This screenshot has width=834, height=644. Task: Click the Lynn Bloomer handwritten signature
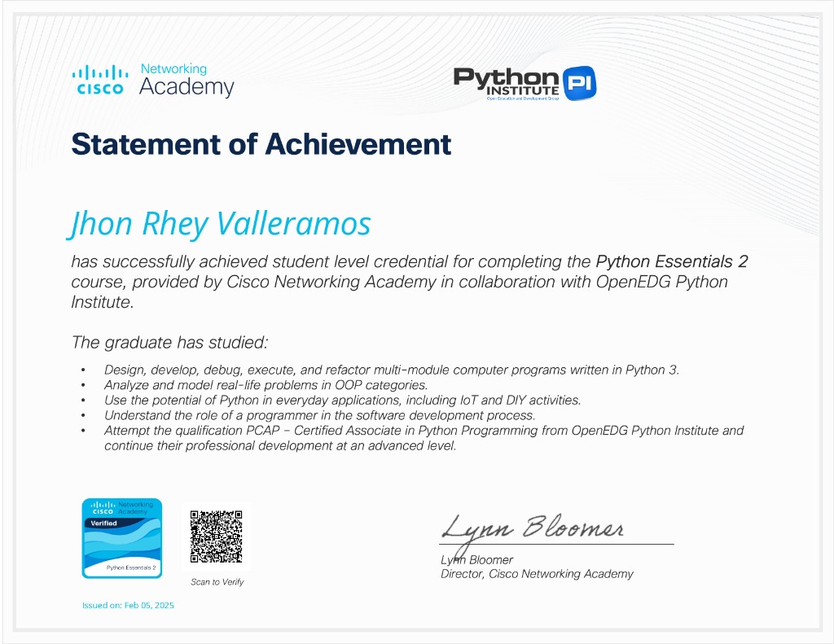coord(533,531)
